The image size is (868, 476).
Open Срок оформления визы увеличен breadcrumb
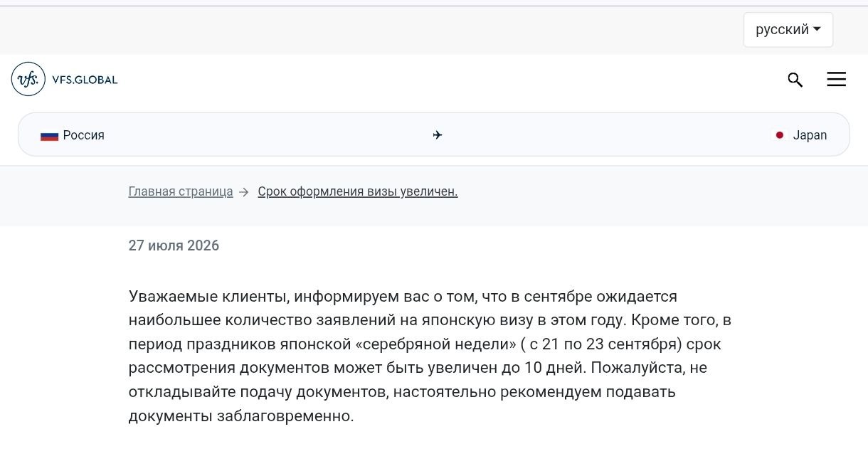(x=358, y=191)
